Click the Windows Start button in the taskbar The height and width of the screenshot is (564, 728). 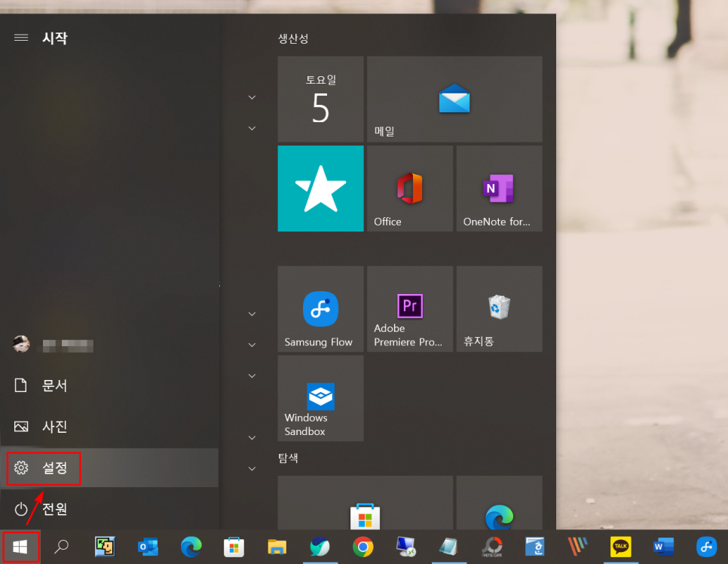pos(20,547)
